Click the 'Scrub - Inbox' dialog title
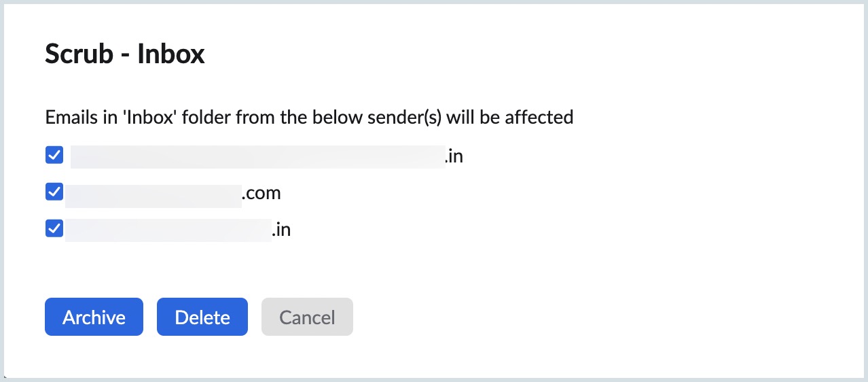The height and width of the screenshot is (382, 868). tap(125, 54)
